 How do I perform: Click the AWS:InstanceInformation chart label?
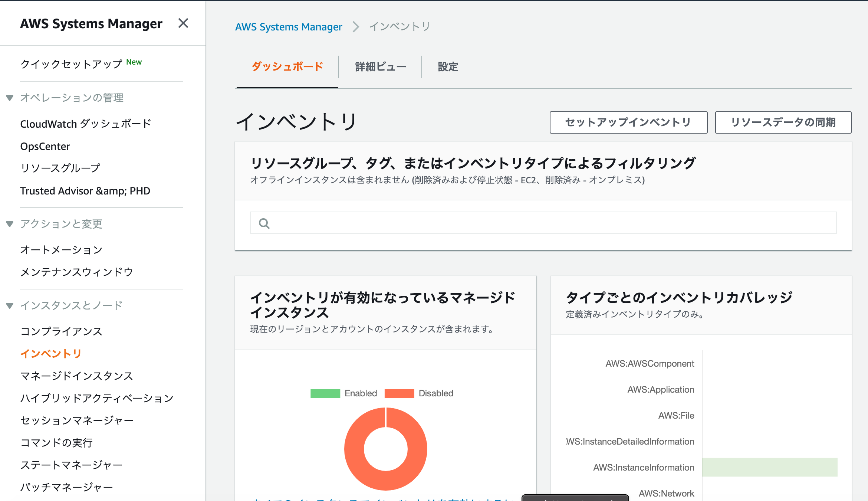(644, 468)
